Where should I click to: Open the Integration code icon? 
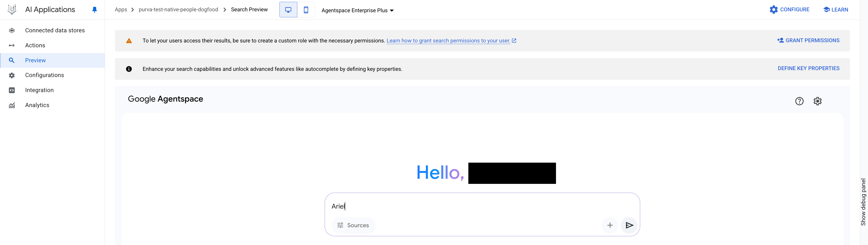click(12, 90)
